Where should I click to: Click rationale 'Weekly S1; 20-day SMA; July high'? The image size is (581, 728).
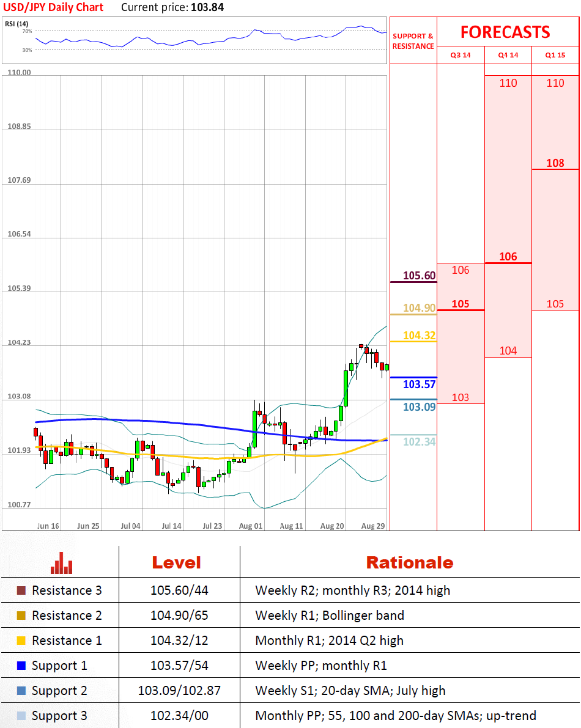coord(350,691)
